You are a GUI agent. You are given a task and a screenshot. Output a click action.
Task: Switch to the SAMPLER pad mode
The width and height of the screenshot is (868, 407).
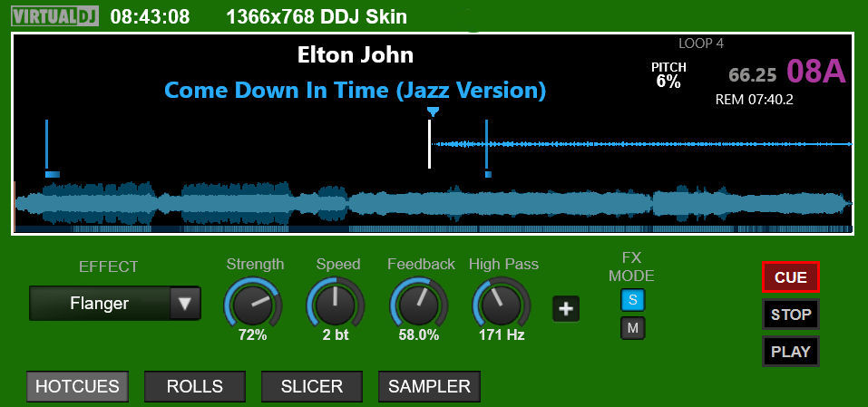(x=429, y=386)
